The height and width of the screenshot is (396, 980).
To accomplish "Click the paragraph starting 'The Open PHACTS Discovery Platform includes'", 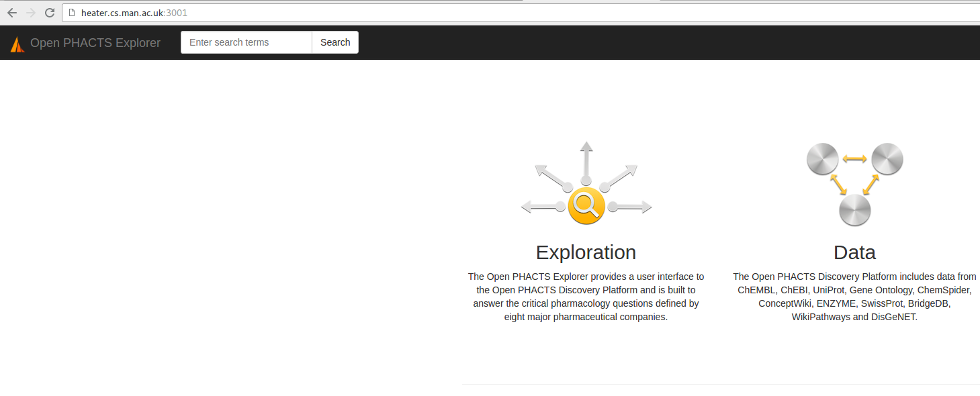I will tap(854, 297).
